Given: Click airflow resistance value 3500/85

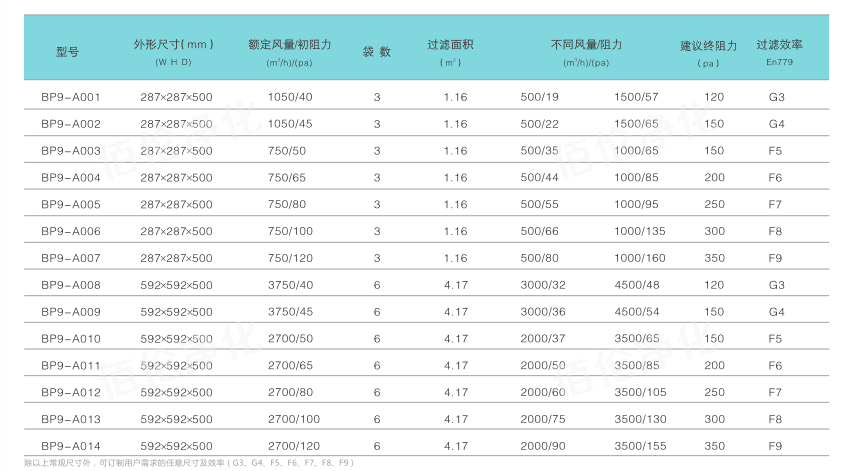Looking at the screenshot, I should click(x=637, y=365).
